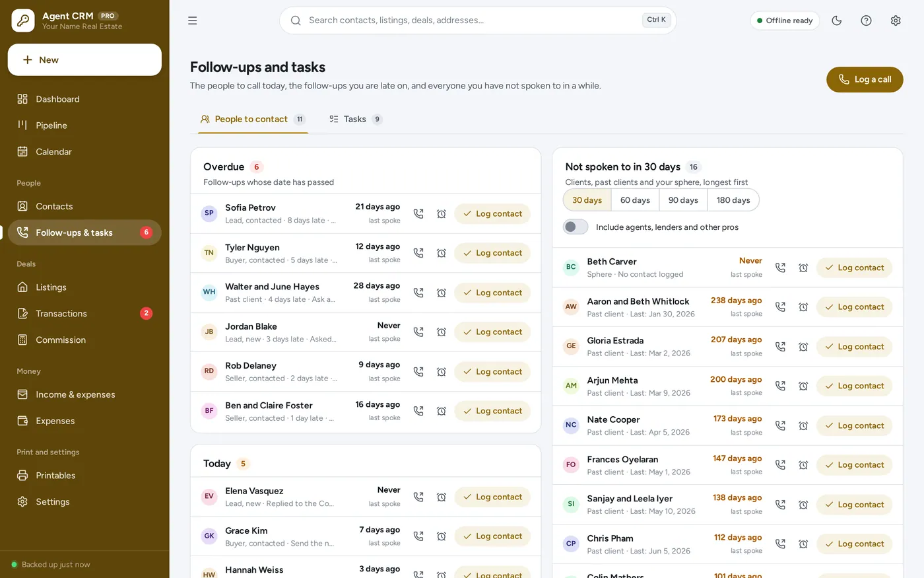Click the phone icon for Elena Vasquez

click(x=418, y=497)
